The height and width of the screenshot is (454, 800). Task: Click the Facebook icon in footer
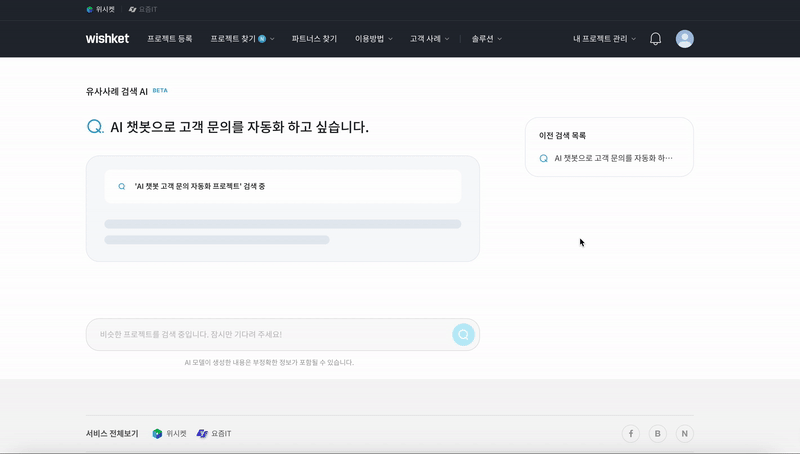631,433
